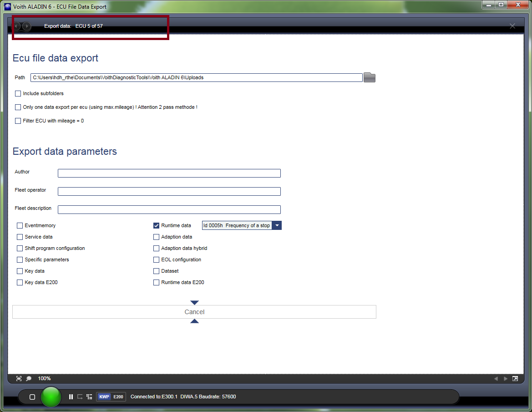This screenshot has width=532, height=412.
Task: Click the green connection status button
Action: (51, 397)
